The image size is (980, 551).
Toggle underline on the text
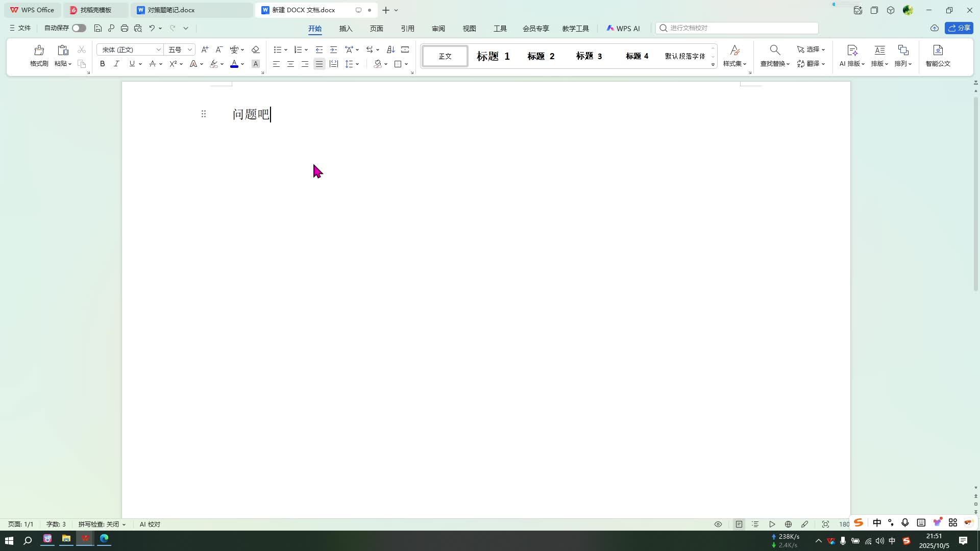point(132,64)
